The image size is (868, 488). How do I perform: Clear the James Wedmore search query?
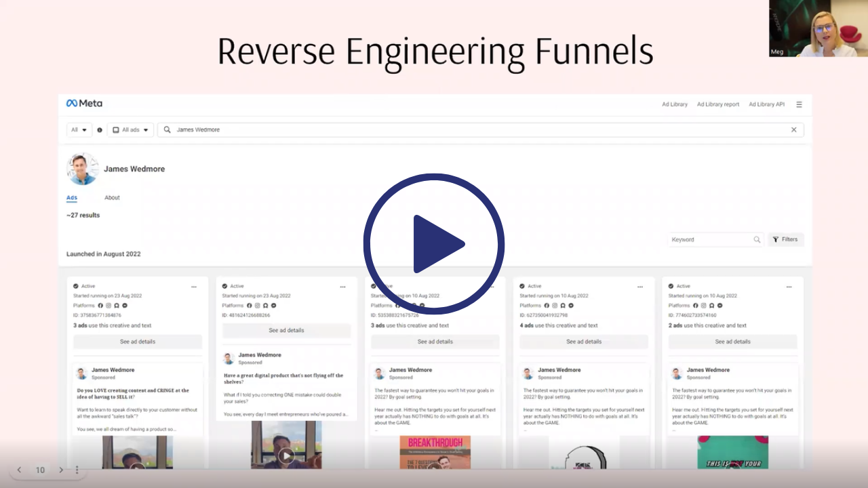click(794, 129)
